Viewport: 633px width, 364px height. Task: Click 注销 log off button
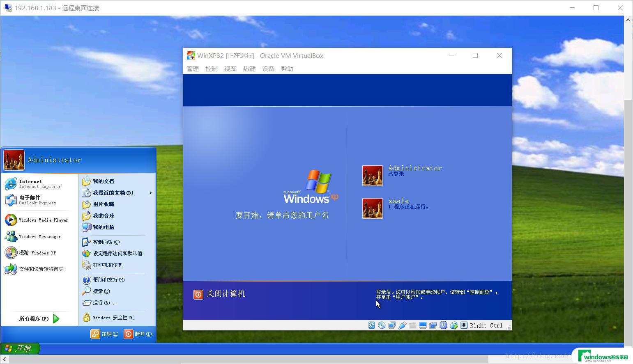105,334
